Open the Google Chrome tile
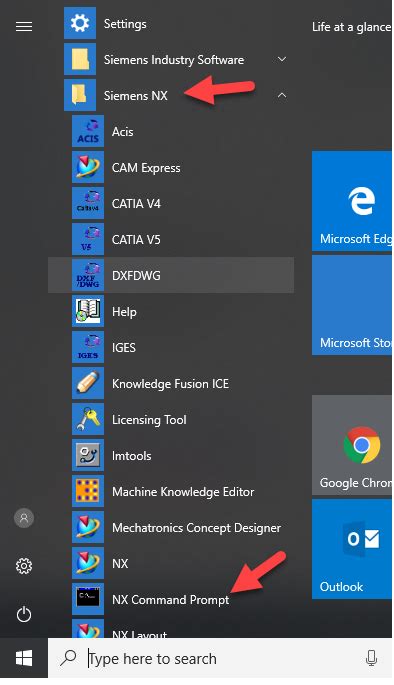 [x=352, y=445]
